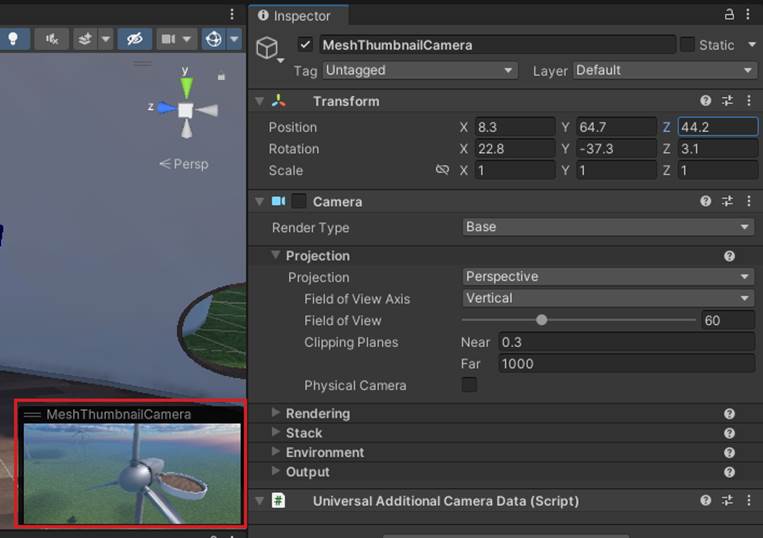Open Projection section help icon

729,256
